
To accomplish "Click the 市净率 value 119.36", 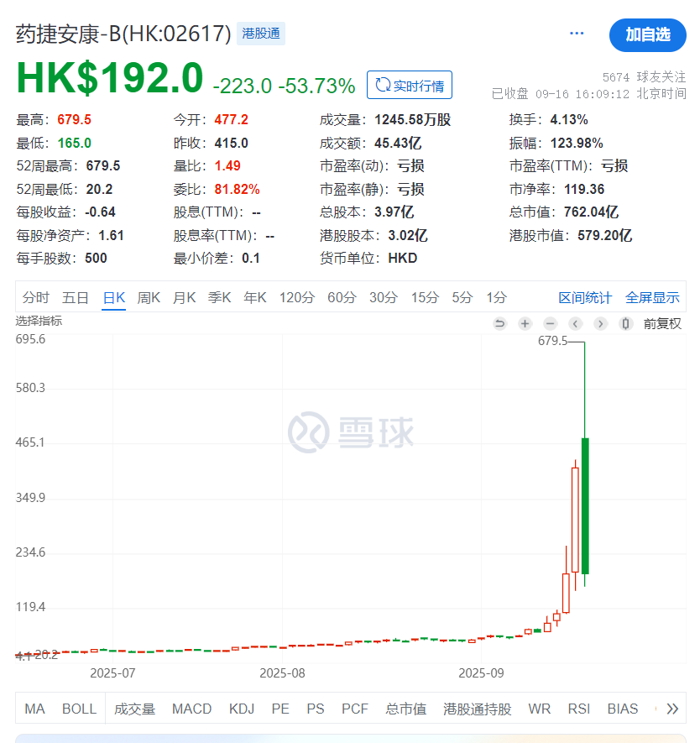I will (x=584, y=190).
